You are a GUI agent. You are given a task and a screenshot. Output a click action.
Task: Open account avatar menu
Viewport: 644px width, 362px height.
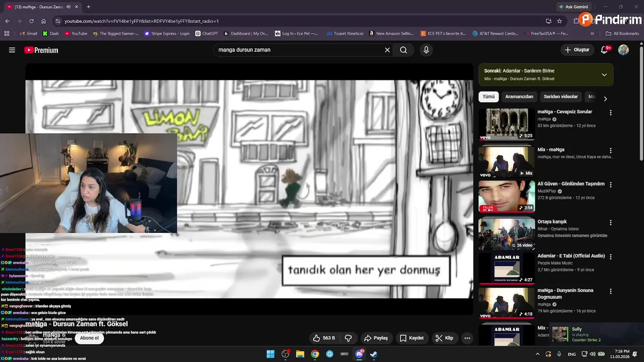[623, 50]
